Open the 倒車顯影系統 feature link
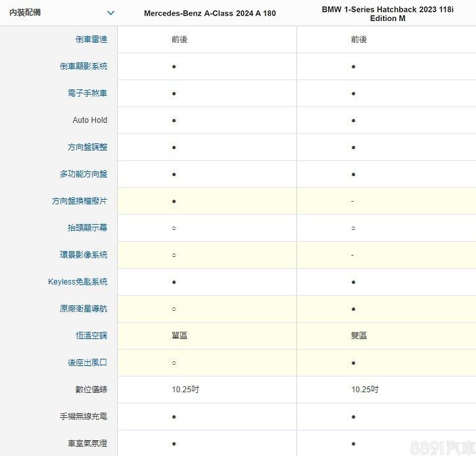476x456 pixels. tap(83, 66)
